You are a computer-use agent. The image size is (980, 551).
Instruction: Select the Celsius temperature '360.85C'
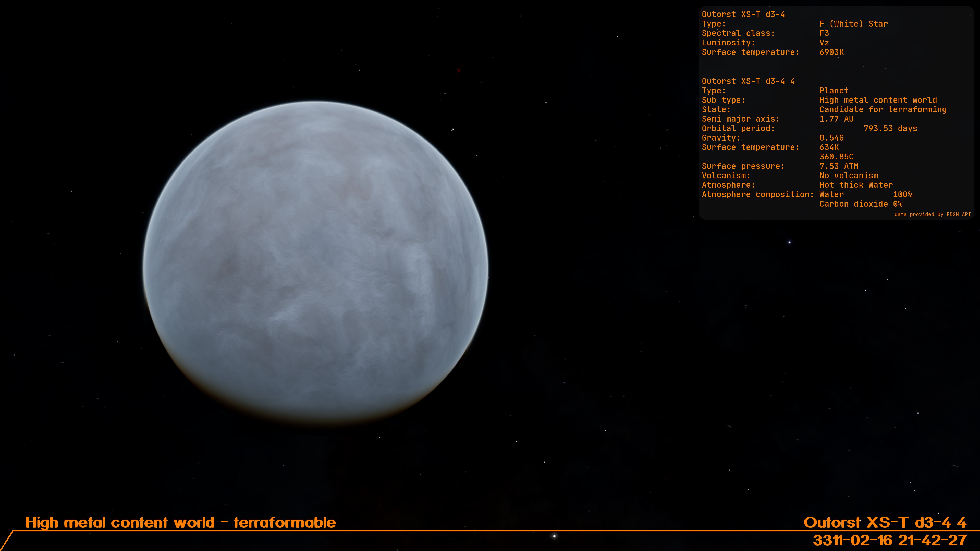pos(836,157)
